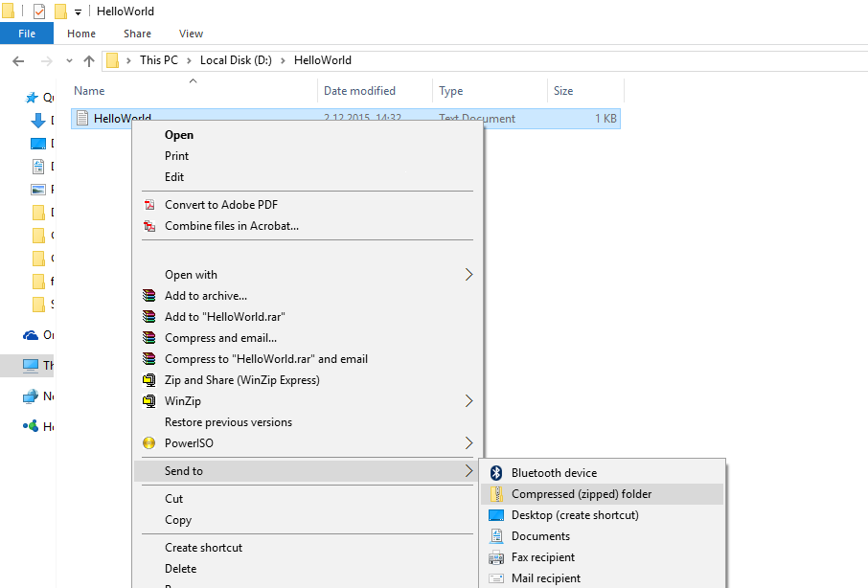Choose Open in the context menu

[x=179, y=135]
